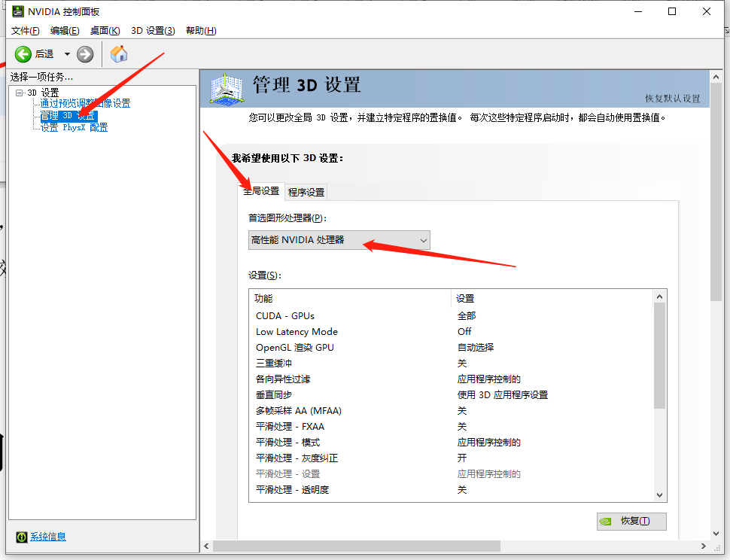Open the Back history dropdown arrow
This screenshot has width=730, height=560.
pyautogui.click(x=67, y=54)
